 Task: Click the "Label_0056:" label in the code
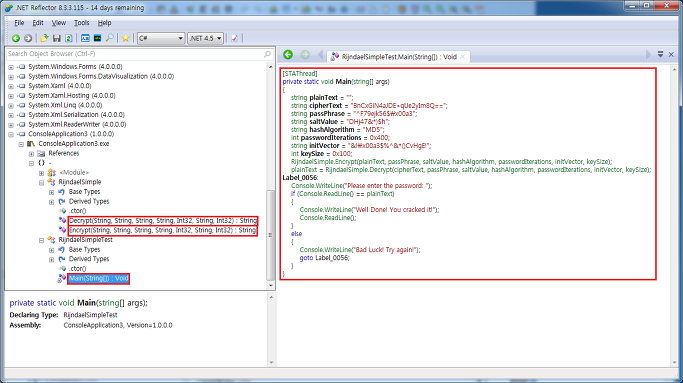click(300, 177)
